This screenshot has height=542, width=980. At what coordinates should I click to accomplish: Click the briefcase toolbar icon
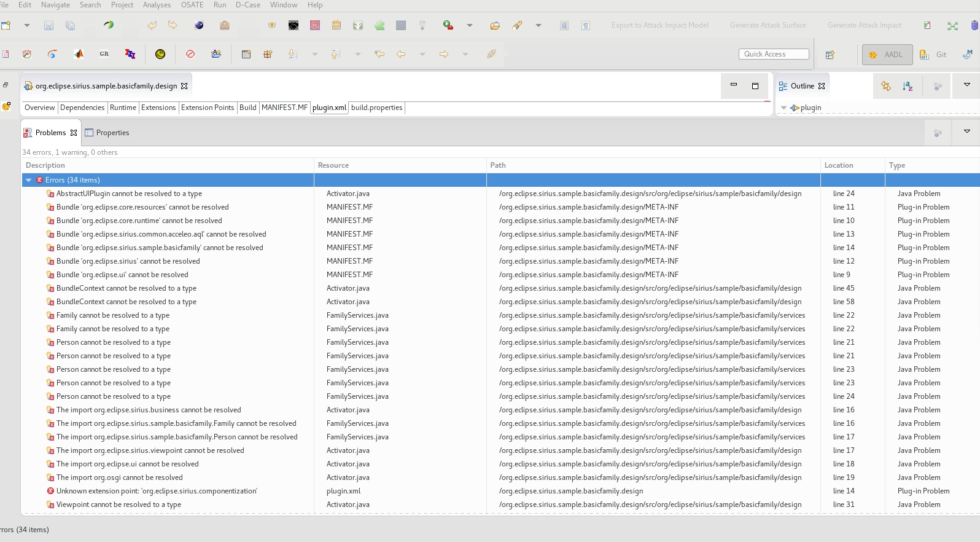point(225,25)
